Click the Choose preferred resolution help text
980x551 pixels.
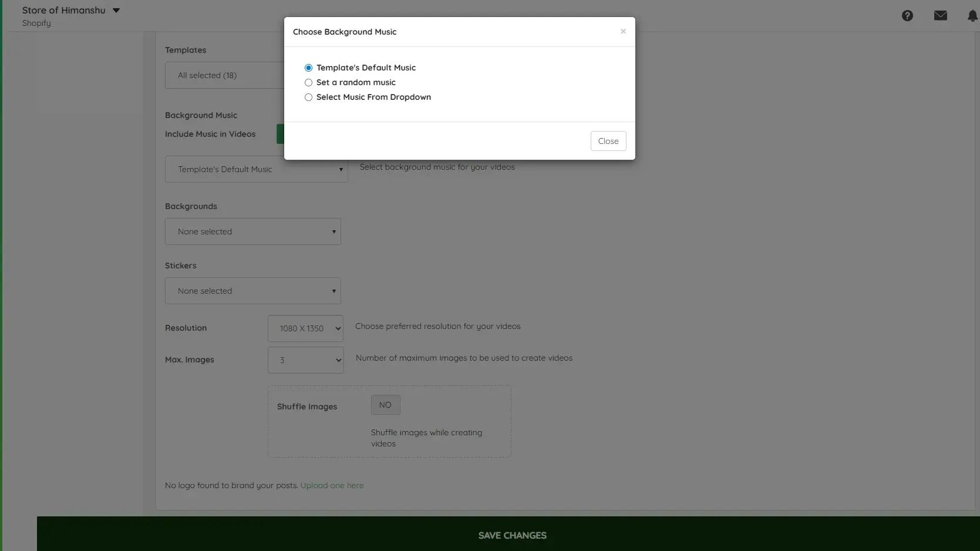tap(437, 326)
